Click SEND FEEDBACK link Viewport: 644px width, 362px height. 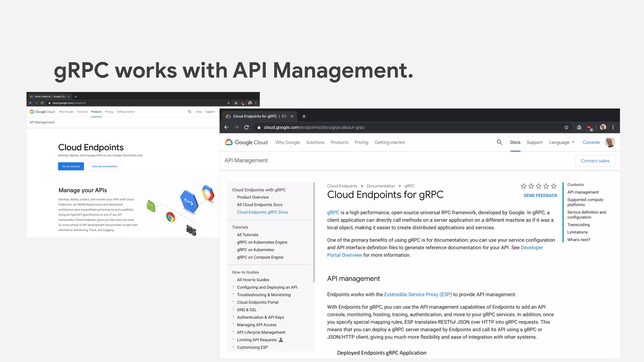[x=540, y=195]
